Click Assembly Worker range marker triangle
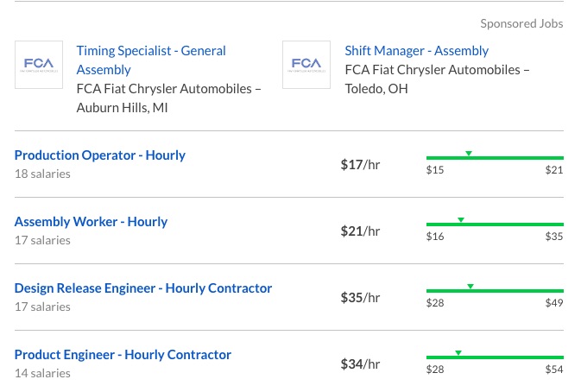 click(x=461, y=219)
